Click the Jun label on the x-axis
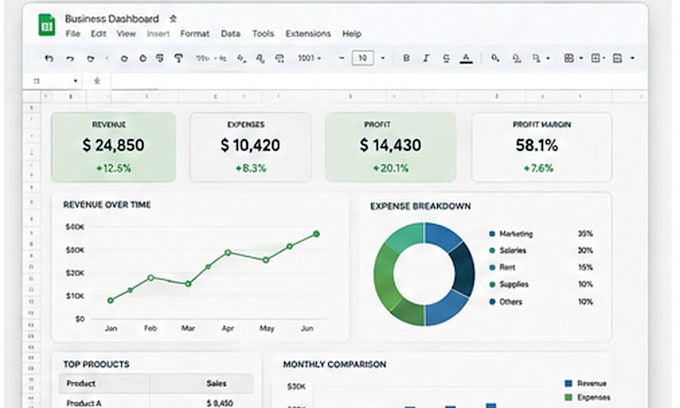This screenshot has width=680, height=408. 307,328
